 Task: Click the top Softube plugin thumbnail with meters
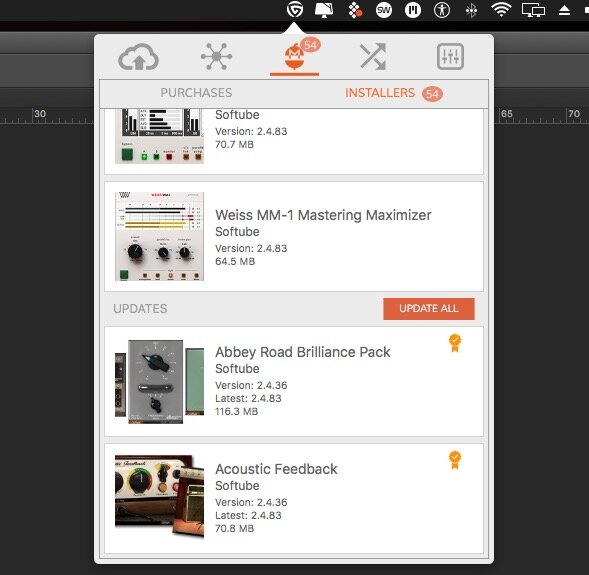[159, 136]
